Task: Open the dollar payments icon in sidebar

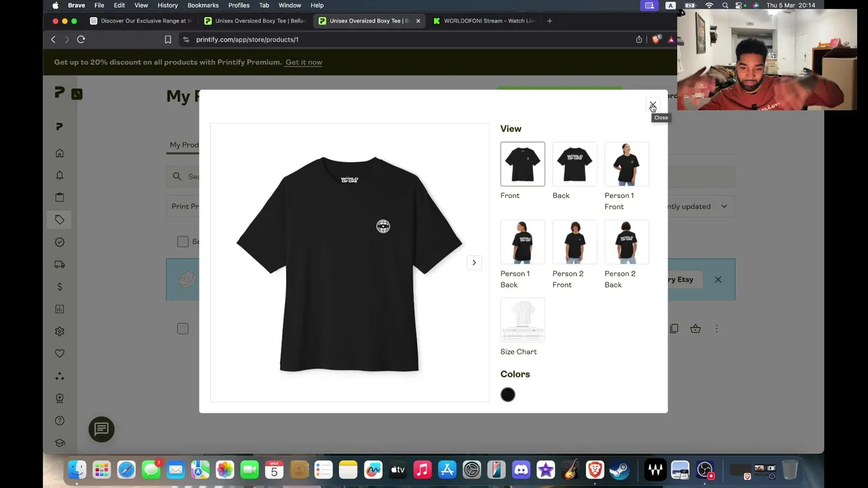Action: click(60, 287)
